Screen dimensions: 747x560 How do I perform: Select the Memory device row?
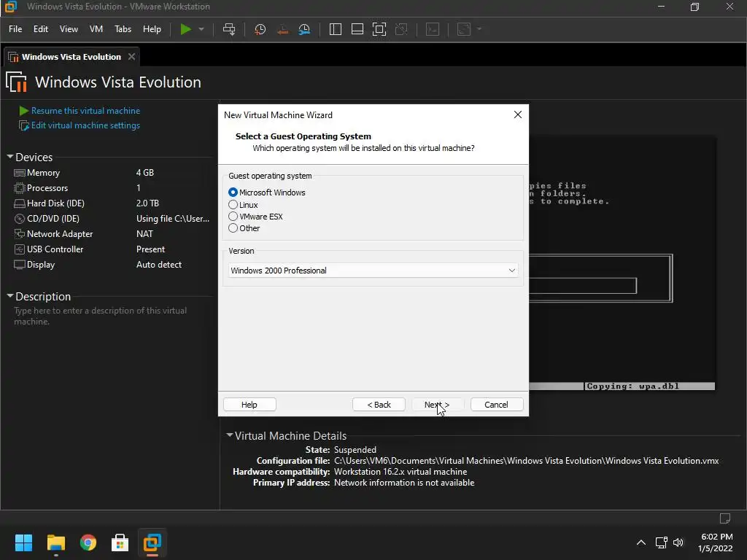(x=112, y=172)
